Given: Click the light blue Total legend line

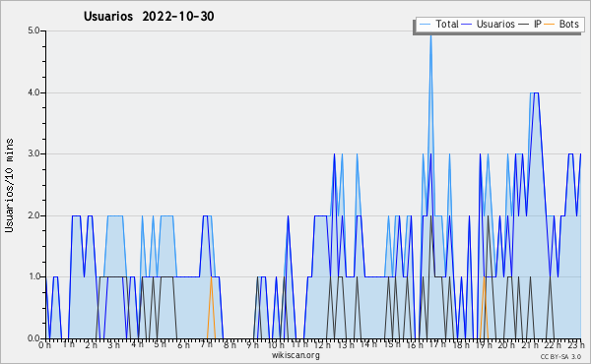Looking at the screenshot, I should point(426,25).
